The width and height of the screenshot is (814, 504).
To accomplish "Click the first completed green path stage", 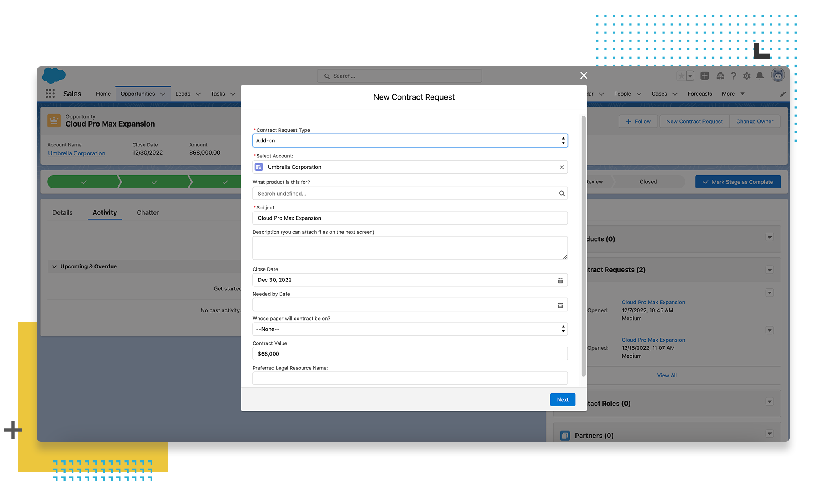I will click(83, 182).
